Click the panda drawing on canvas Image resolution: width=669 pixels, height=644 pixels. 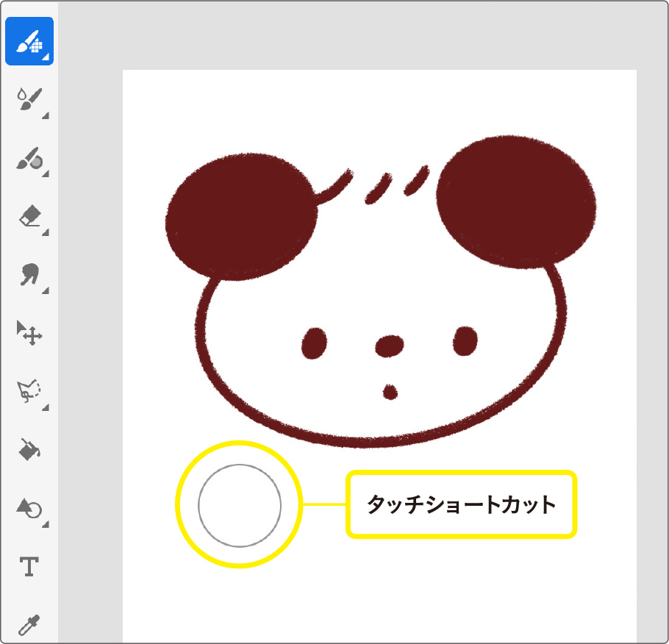381,291
